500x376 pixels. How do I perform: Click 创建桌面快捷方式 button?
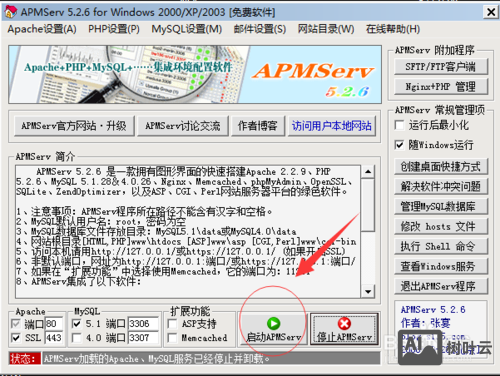point(441,166)
